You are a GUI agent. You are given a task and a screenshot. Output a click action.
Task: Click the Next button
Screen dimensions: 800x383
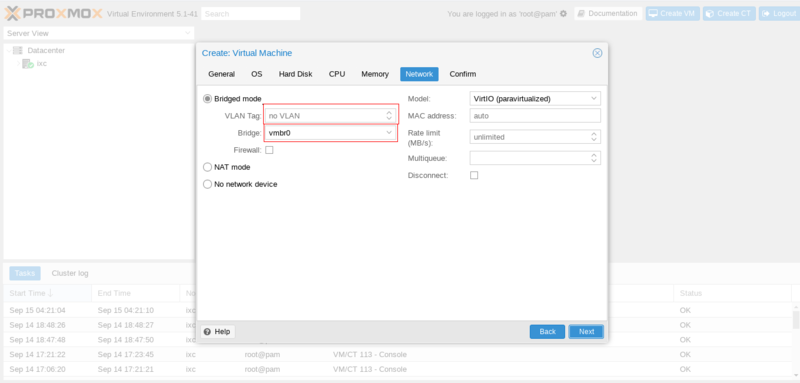point(586,331)
